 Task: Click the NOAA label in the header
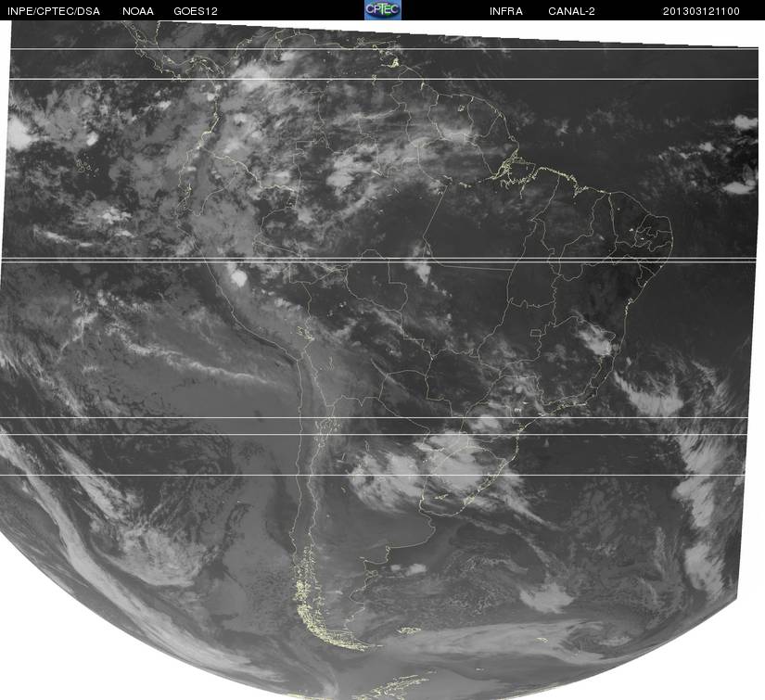tap(138, 11)
